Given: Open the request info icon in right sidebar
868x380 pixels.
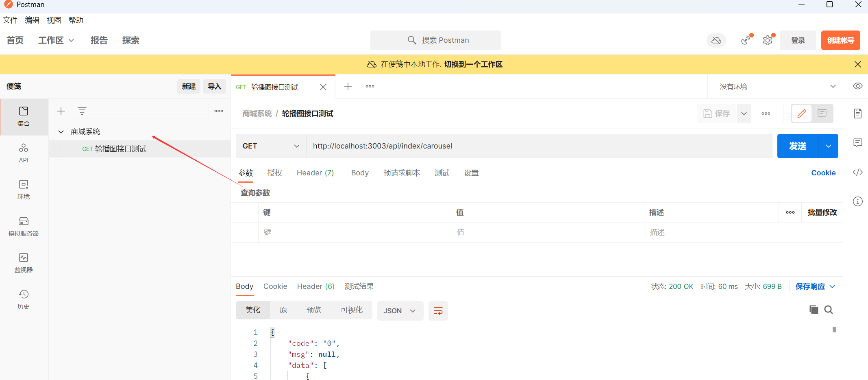Looking at the screenshot, I should tap(858, 201).
